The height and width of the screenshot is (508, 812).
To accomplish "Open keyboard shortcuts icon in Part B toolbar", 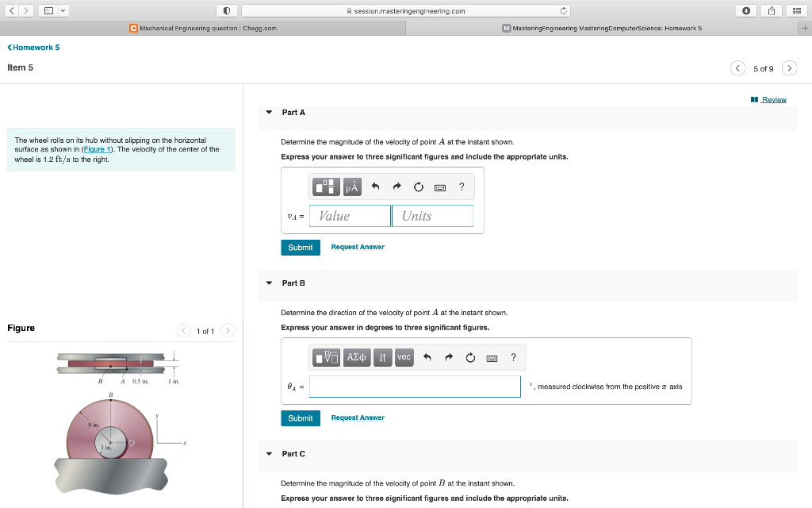I will pos(492,357).
